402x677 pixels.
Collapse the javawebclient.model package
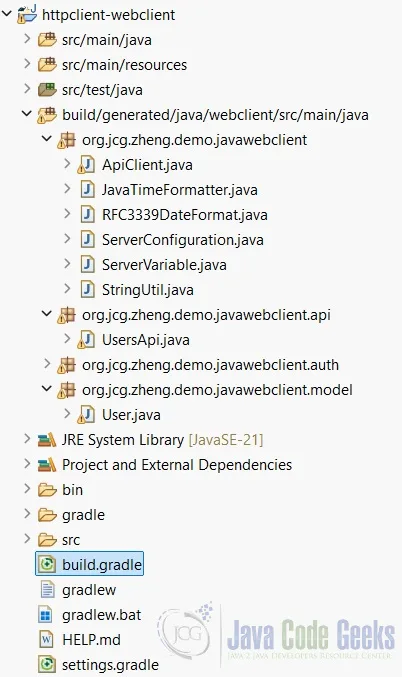pos(47,390)
